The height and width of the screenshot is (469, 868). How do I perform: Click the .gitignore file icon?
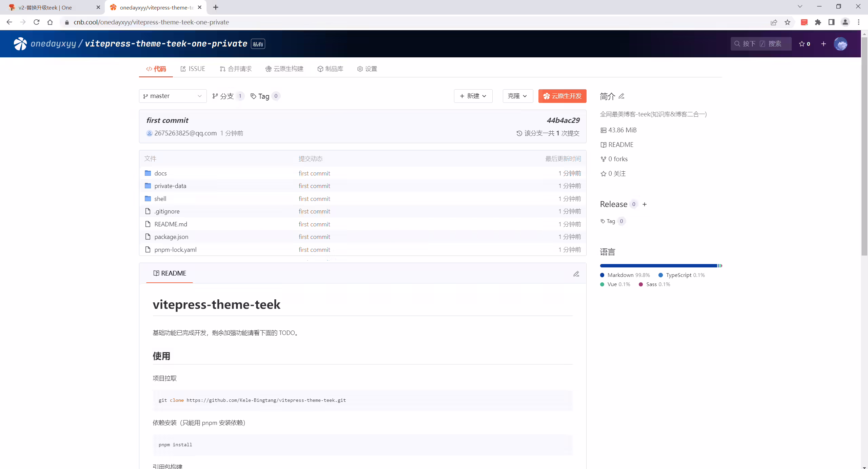pos(148,211)
